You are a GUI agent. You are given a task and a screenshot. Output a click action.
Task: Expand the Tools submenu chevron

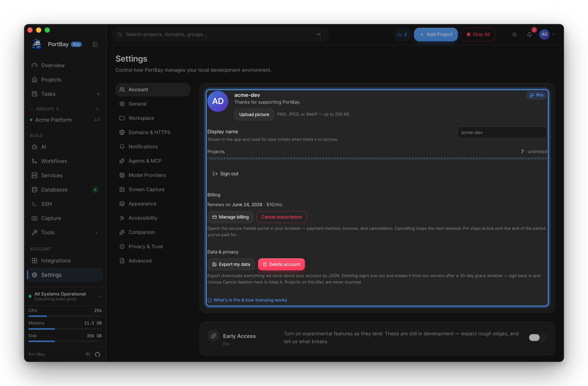point(96,233)
